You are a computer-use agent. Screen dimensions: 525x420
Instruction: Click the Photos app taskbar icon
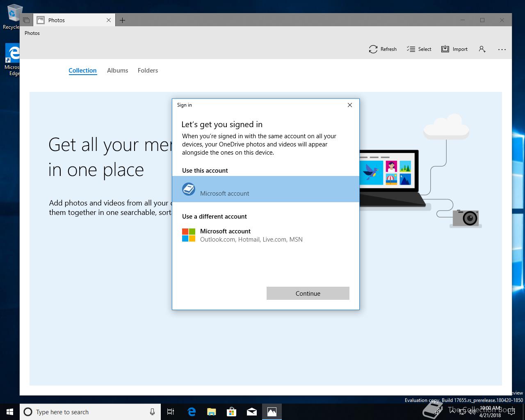(x=272, y=412)
